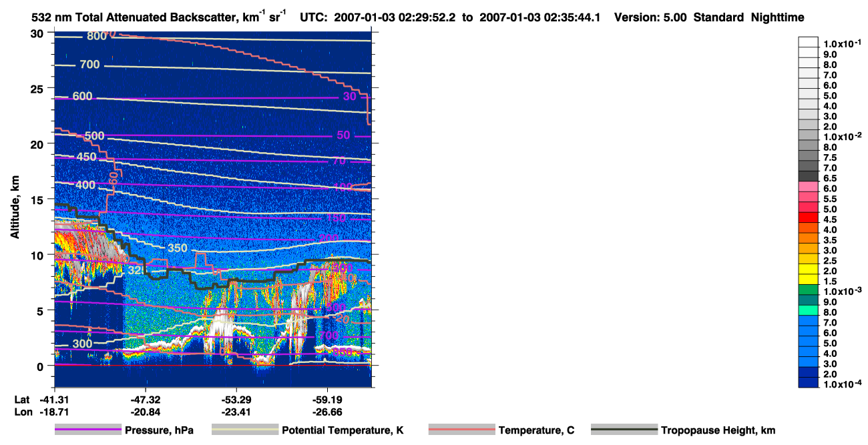Click the colorbar label 1.0x10-4
The width and height of the screenshot is (868, 445).
pyautogui.click(x=843, y=385)
